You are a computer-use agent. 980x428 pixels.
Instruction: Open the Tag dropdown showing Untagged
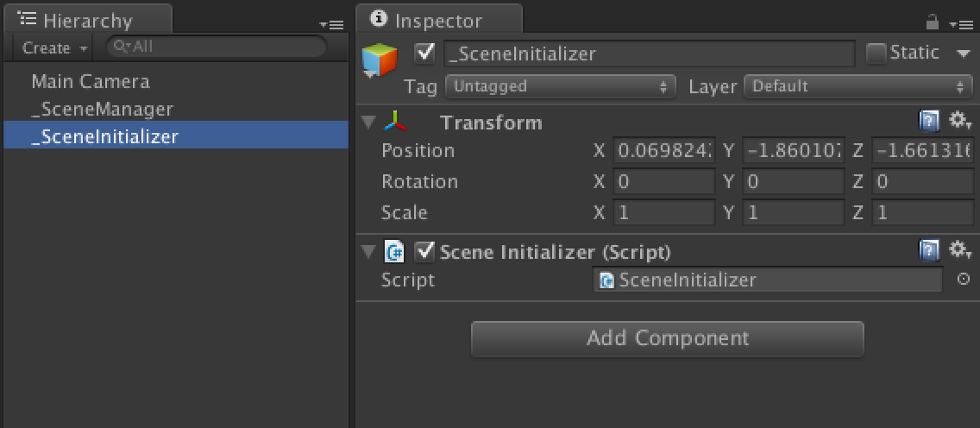click(560, 86)
